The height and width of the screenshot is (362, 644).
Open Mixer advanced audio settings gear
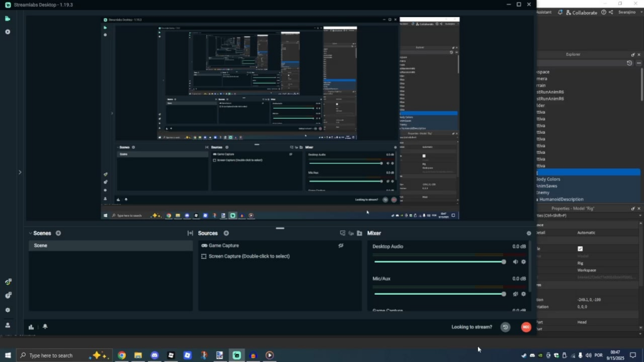[x=528, y=233]
